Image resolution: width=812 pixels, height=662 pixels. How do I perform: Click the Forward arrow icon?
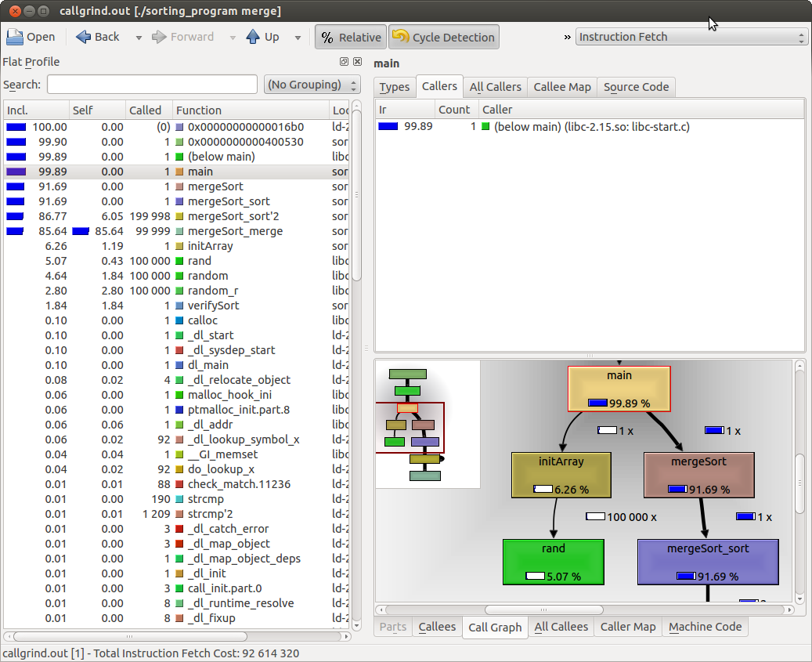click(x=159, y=37)
